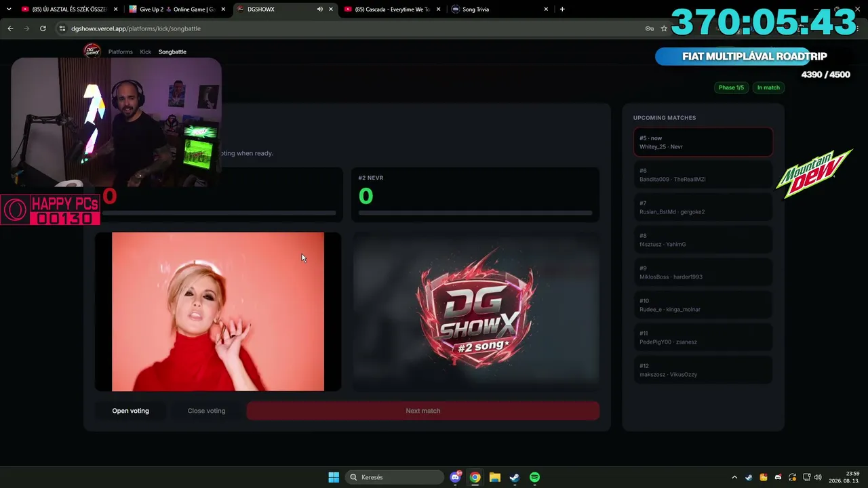Switch to the ÚJ ASZTAL ÉS SZÉK YouTube tab
The height and width of the screenshot is (488, 868).
click(x=68, y=9)
